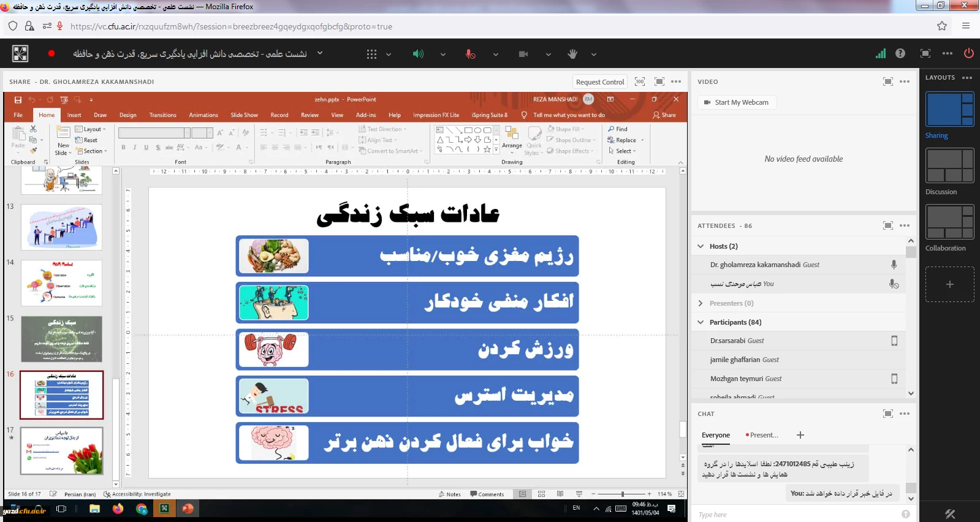Collapse the Hosts (2) group
The image size is (980, 522).
[x=701, y=246]
